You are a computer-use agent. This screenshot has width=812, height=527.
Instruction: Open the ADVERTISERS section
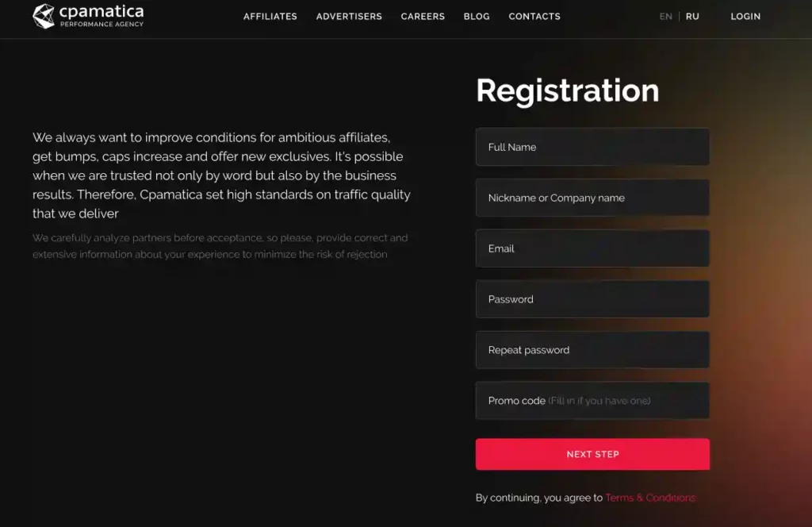tap(349, 16)
